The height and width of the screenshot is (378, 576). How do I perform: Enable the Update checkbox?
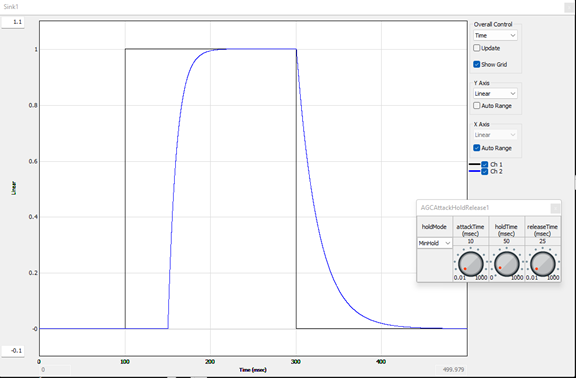click(477, 48)
